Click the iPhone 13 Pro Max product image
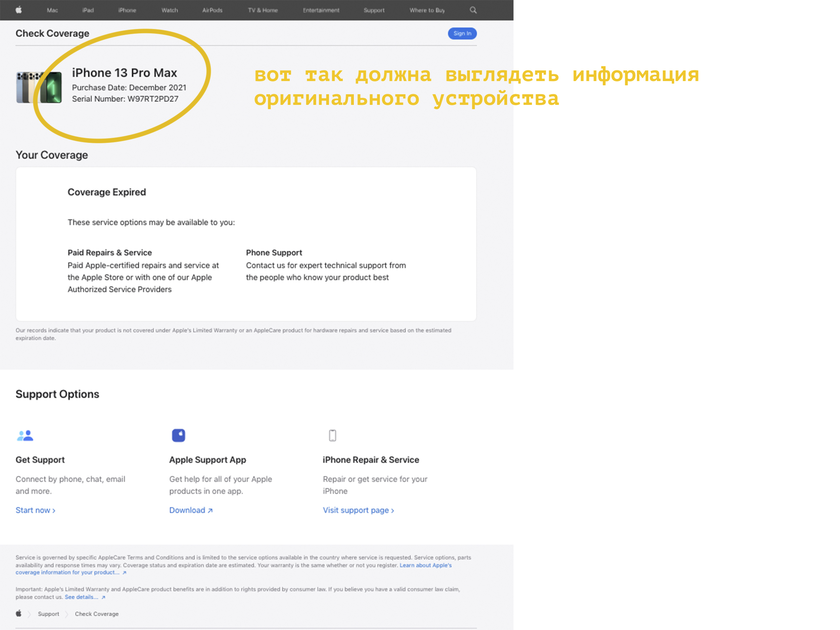 pyautogui.click(x=39, y=87)
